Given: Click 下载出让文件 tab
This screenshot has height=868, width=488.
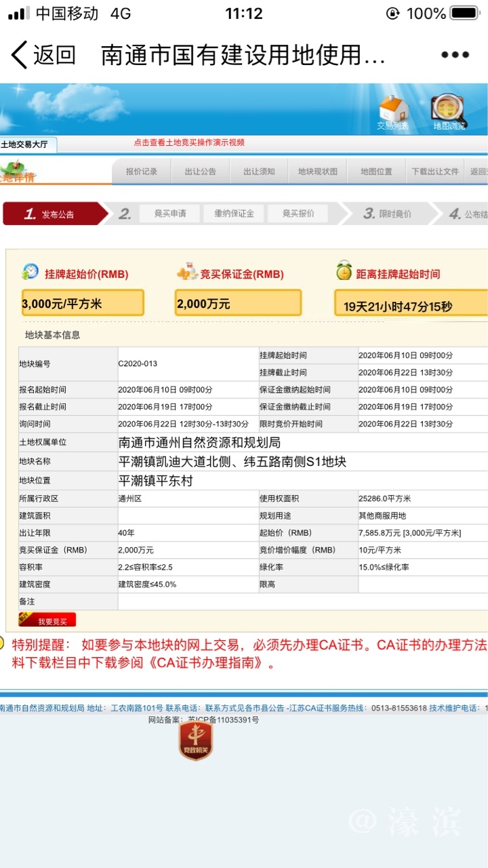Looking at the screenshot, I should [435, 172].
